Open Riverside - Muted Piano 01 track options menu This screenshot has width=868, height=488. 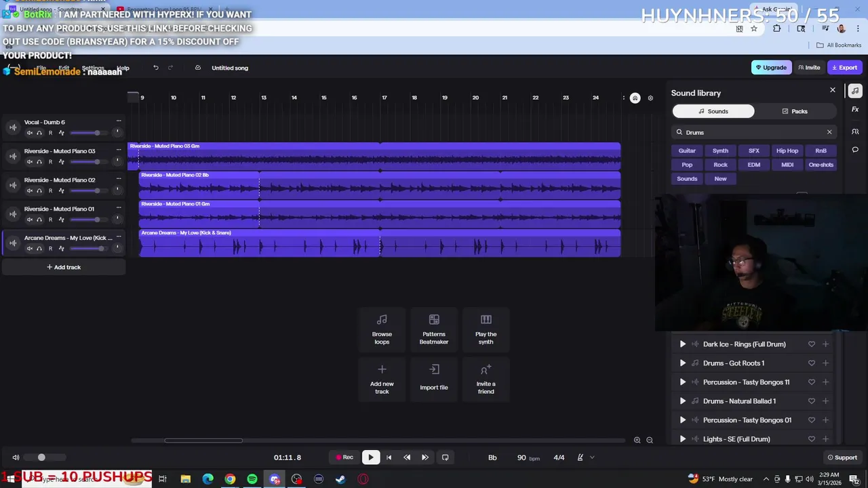tap(119, 208)
